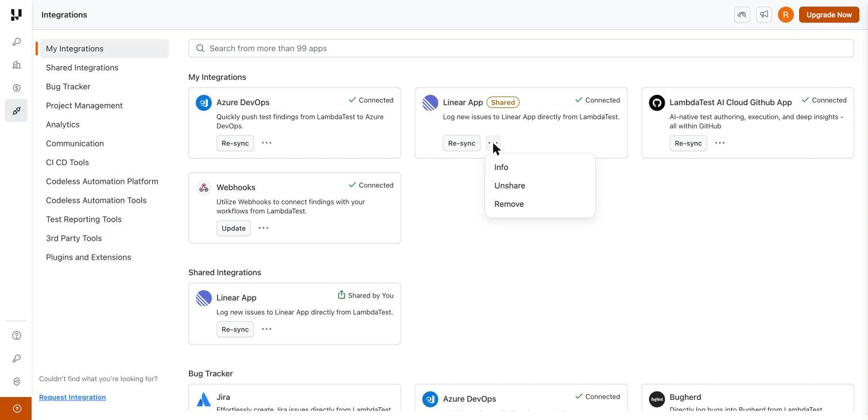The image size is (868, 420).
Task: Click the "Shared by You" label
Action: 366,295
